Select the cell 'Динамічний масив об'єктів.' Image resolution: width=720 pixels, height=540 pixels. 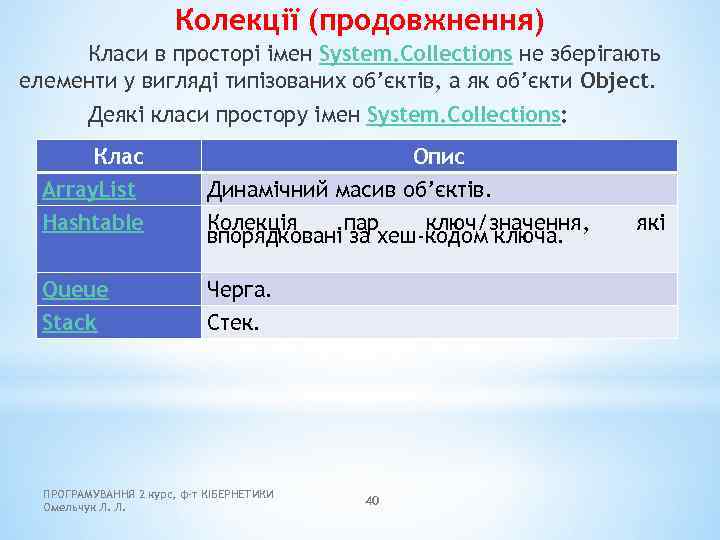point(439,190)
